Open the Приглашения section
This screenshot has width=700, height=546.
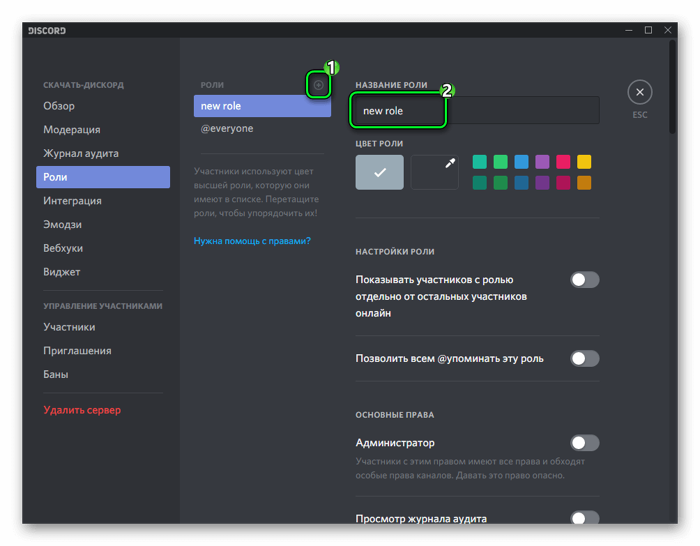(x=103, y=351)
